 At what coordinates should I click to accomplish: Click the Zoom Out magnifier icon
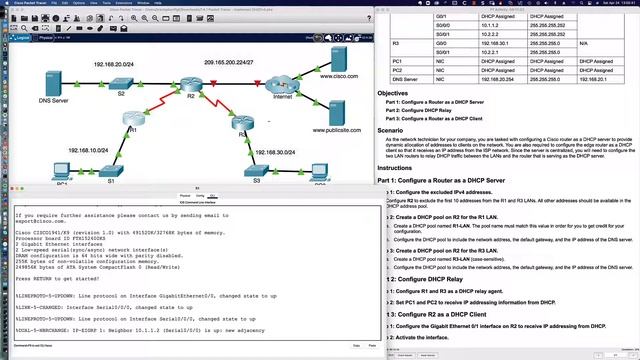156,18
